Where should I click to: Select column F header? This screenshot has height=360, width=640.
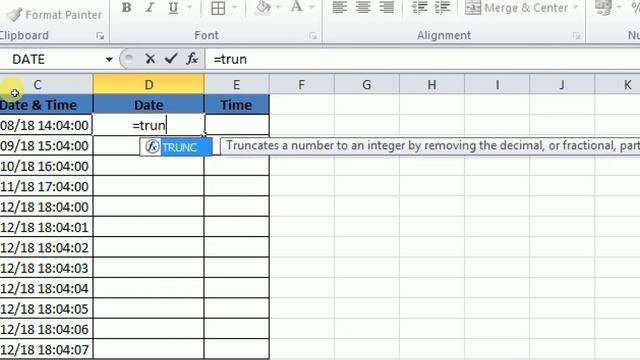pyautogui.click(x=302, y=84)
